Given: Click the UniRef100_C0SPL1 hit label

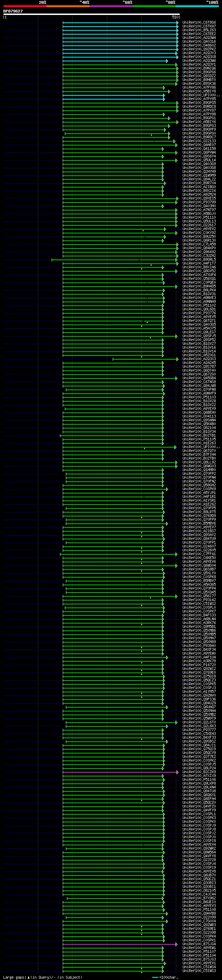Looking at the screenshot, I should [x=199, y=814].
